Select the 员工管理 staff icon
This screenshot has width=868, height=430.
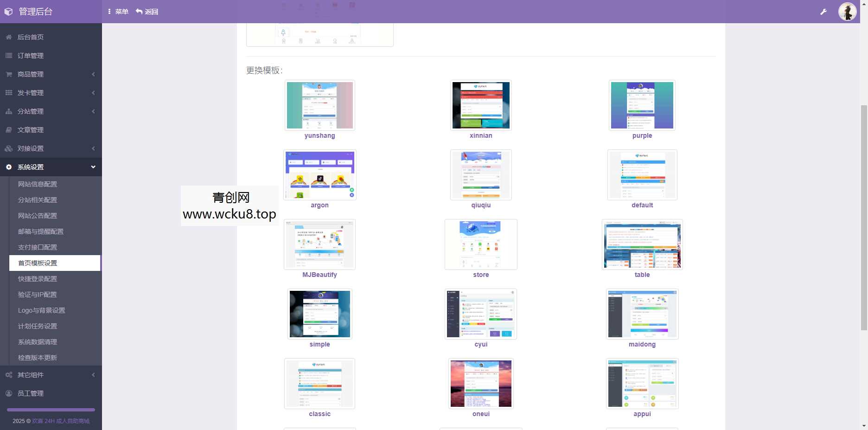[x=8, y=393]
